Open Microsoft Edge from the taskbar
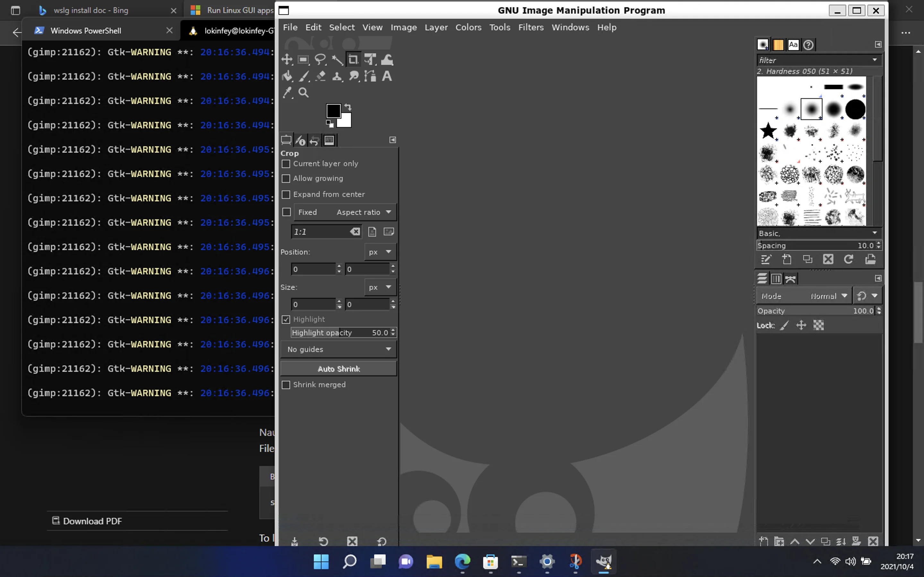The height and width of the screenshot is (577, 924). pos(462,561)
